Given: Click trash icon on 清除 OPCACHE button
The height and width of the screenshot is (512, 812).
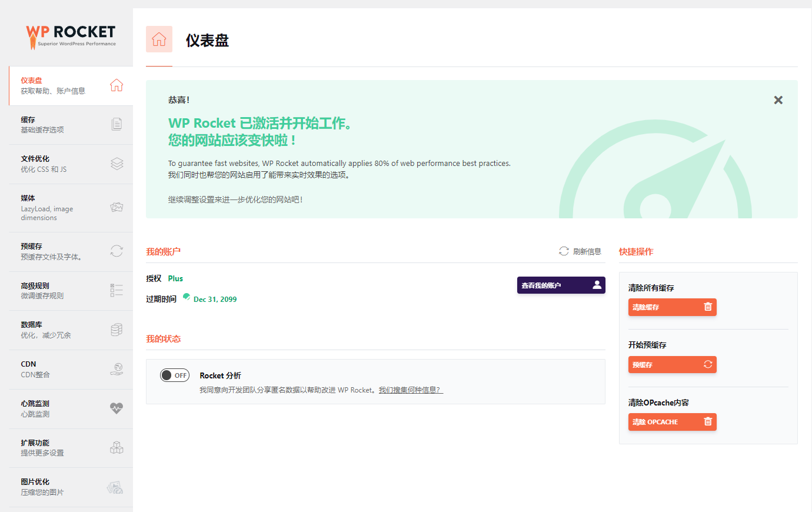Looking at the screenshot, I should click(708, 421).
